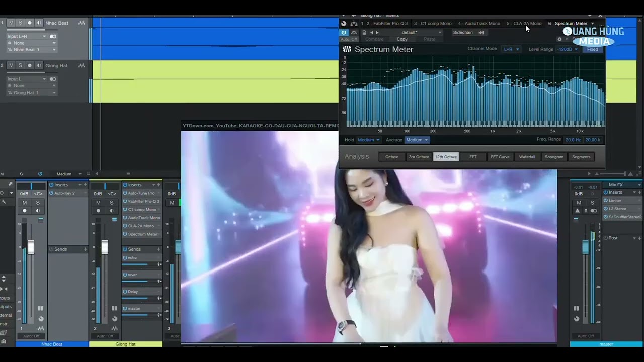Open Nhac Beat 1 layer dropdown
This screenshot has width=644, height=362.
(x=31, y=50)
